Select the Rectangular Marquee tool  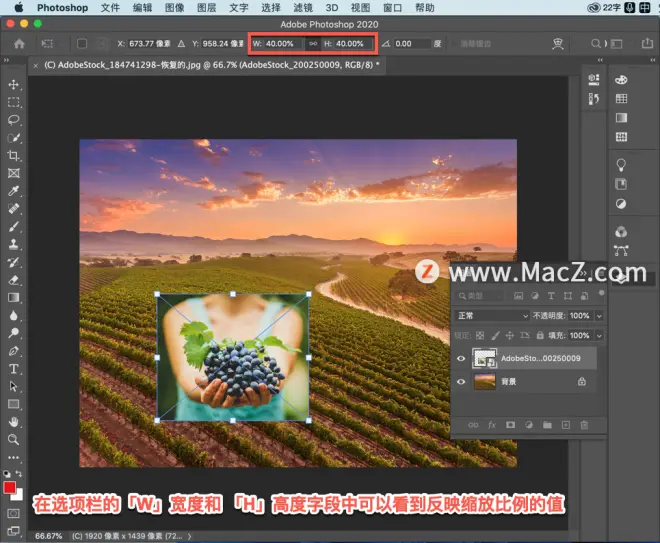(x=13, y=102)
